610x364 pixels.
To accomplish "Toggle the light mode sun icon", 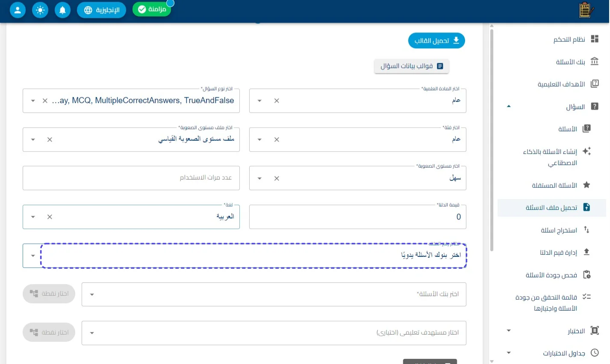I will [x=40, y=10].
